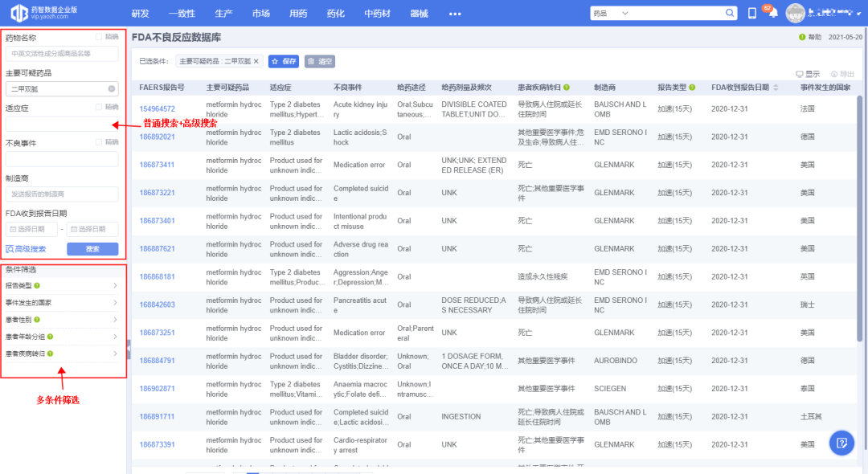Click the 帮助 help exclamation icon
Image resolution: width=868 pixels, height=474 pixels.
coord(802,37)
